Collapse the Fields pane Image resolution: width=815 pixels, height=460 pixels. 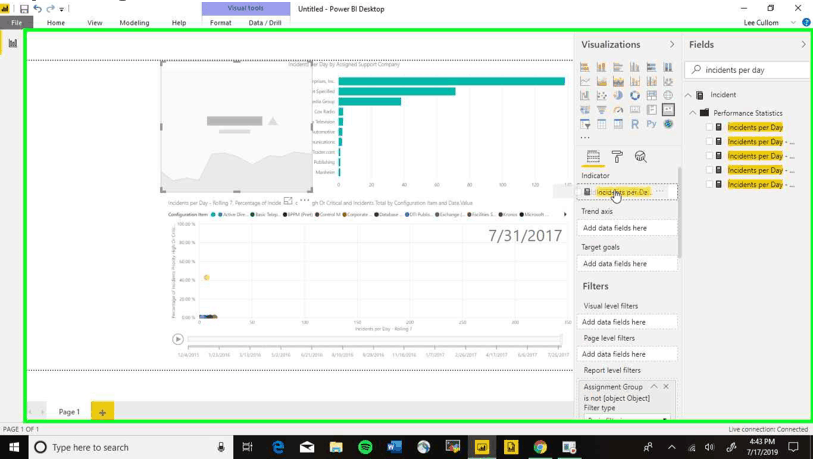pyautogui.click(x=803, y=45)
